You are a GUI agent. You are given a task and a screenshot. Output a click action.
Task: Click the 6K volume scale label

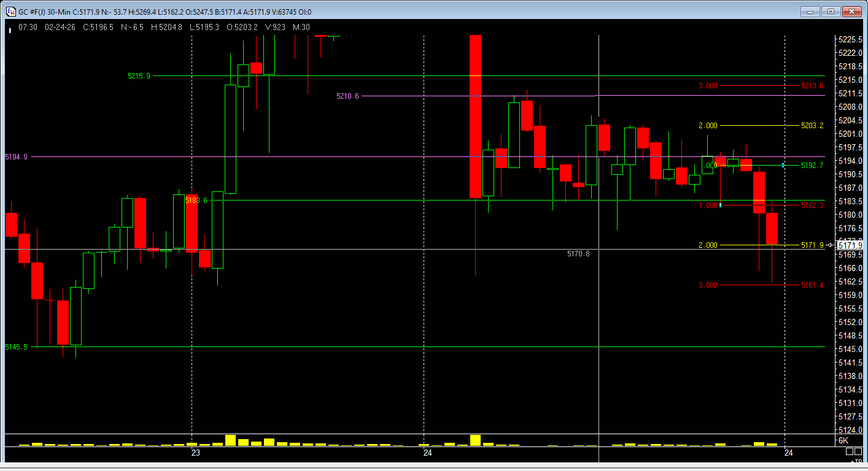coord(843,441)
